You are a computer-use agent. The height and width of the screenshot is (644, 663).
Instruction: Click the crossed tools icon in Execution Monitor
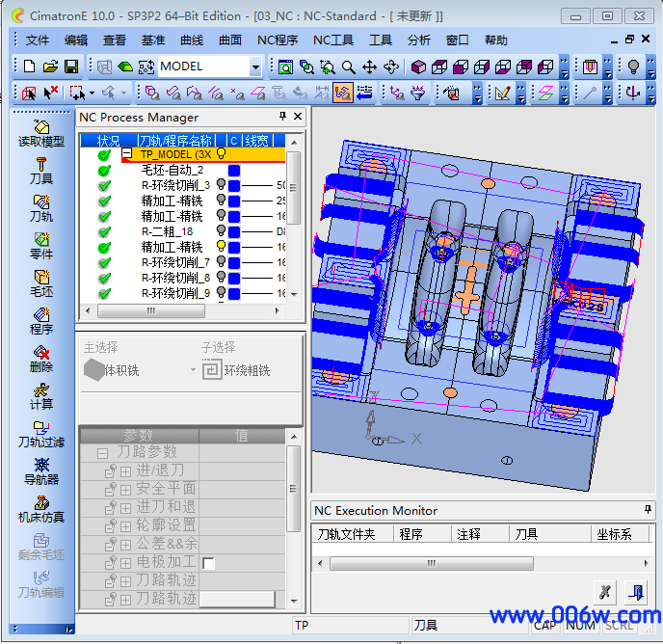[x=605, y=592]
